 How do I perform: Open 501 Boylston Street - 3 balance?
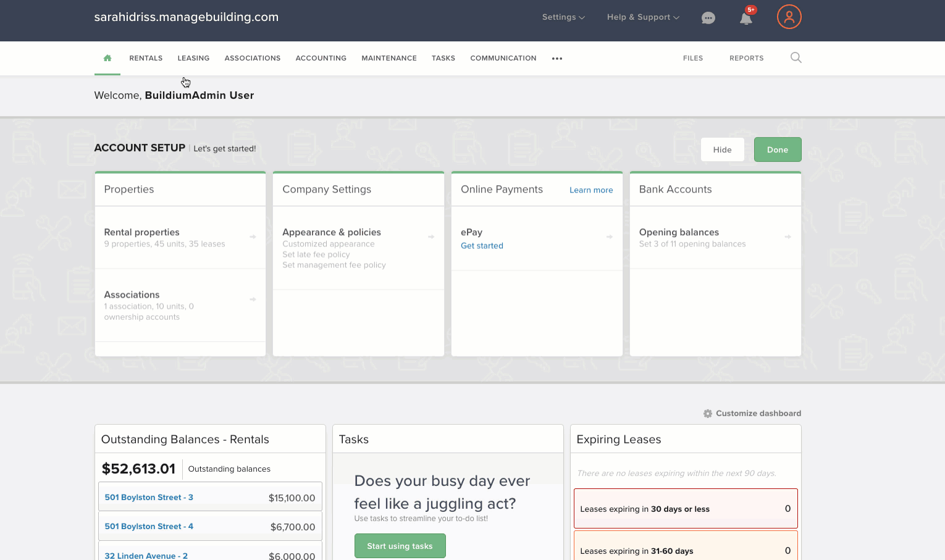(210, 496)
